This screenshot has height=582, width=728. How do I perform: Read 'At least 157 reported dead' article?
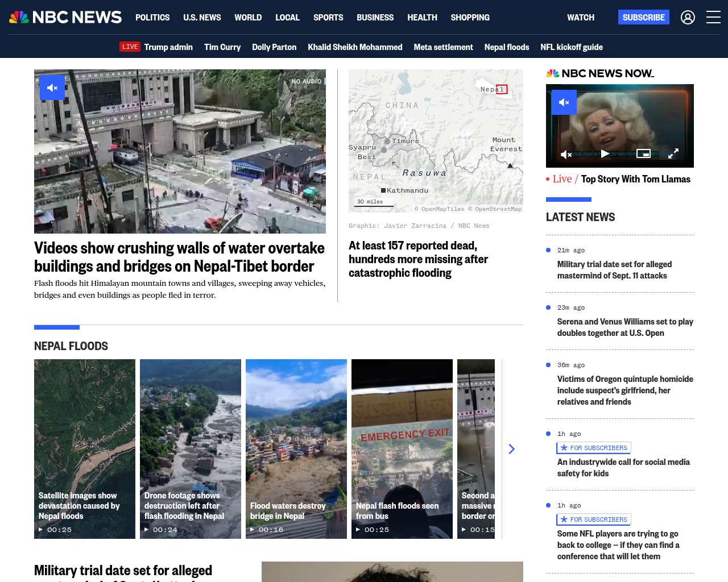(x=418, y=259)
